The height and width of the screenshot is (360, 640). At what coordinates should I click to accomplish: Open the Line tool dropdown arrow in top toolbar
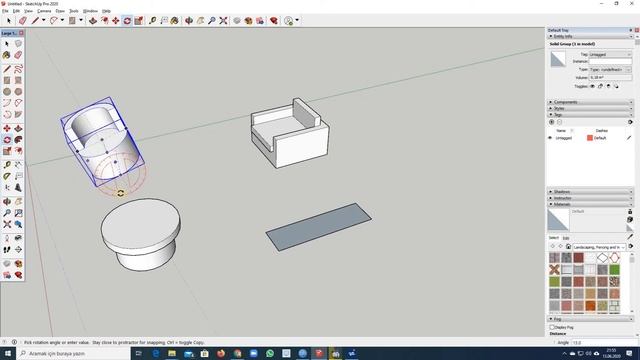tap(43, 20)
